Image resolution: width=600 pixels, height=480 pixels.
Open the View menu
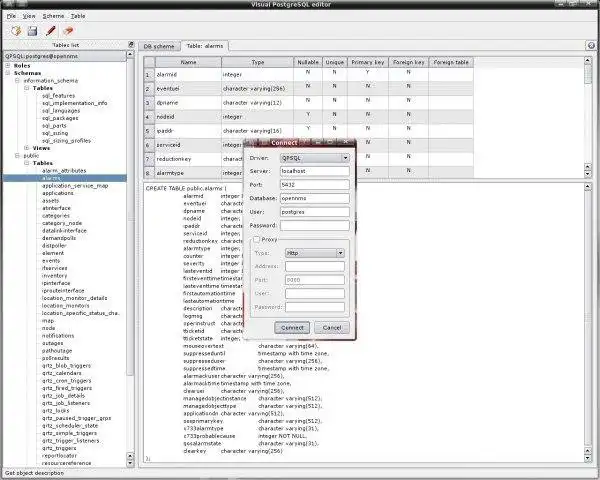coord(29,16)
